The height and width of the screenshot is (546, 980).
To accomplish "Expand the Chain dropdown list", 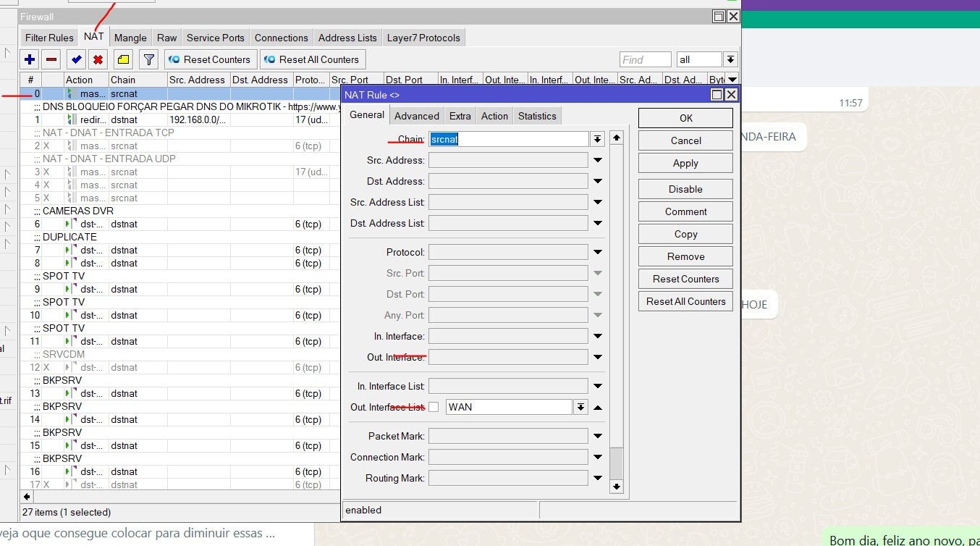I will click(x=597, y=139).
